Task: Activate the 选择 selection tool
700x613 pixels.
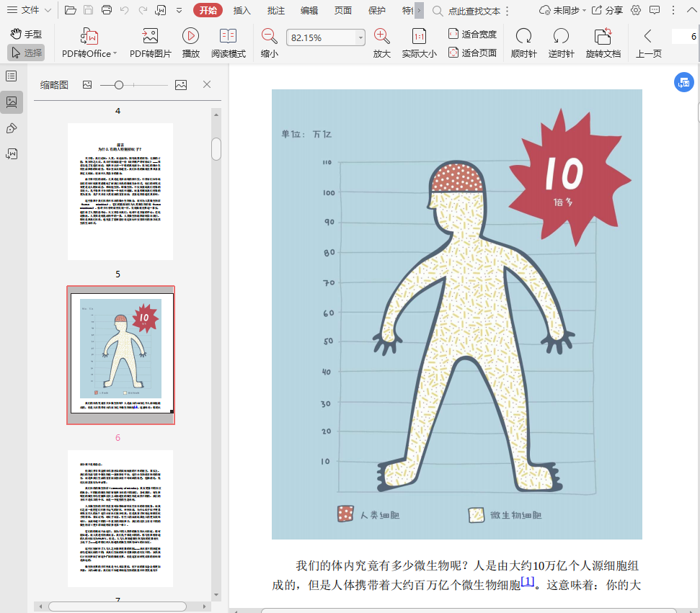Action: [x=26, y=53]
